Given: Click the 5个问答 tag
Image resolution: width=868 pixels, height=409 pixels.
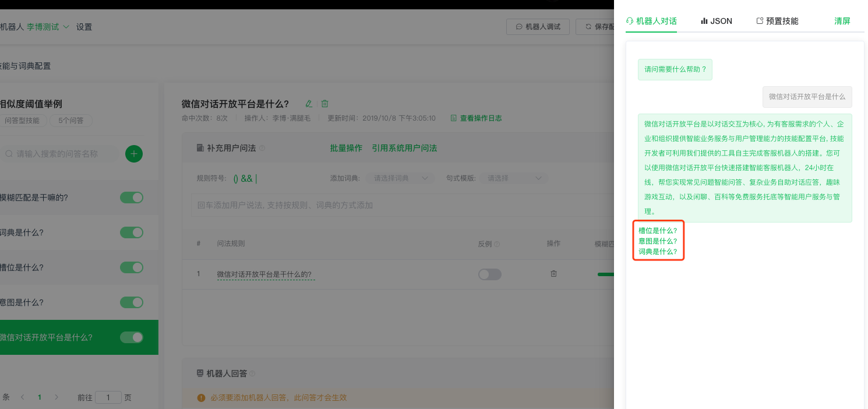Looking at the screenshot, I should (71, 121).
